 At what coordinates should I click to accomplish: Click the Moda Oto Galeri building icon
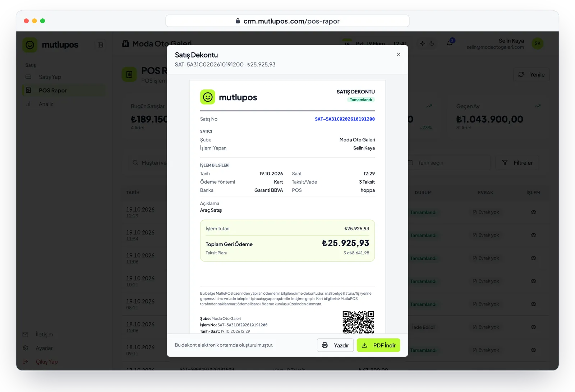[x=125, y=43]
